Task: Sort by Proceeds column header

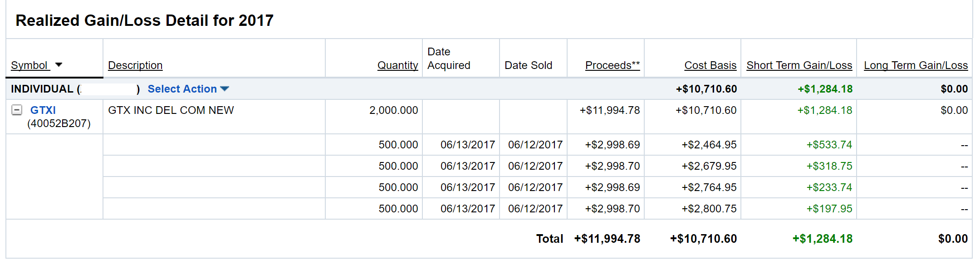Action: tap(612, 65)
